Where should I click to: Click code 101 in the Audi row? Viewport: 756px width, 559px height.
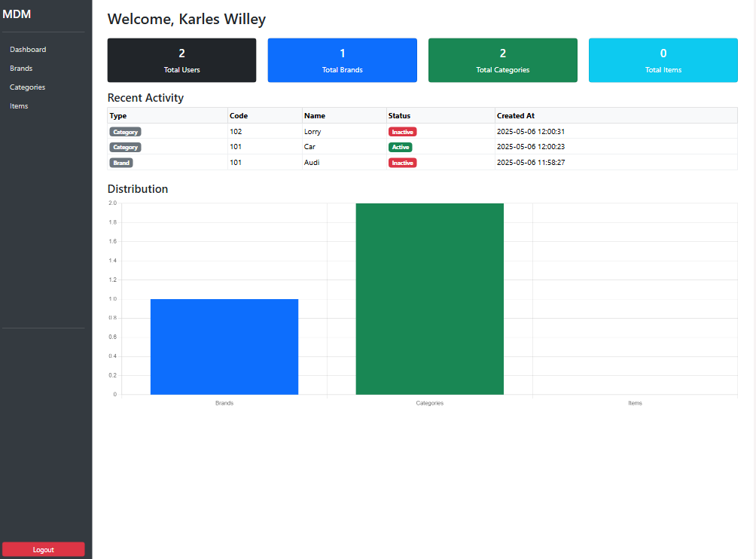pos(236,163)
